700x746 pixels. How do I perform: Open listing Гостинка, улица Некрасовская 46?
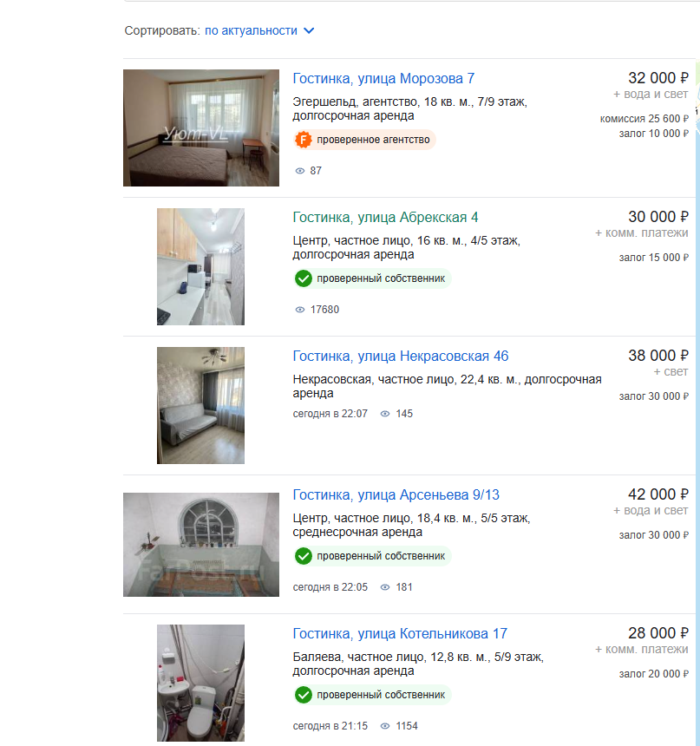coord(400,357)
